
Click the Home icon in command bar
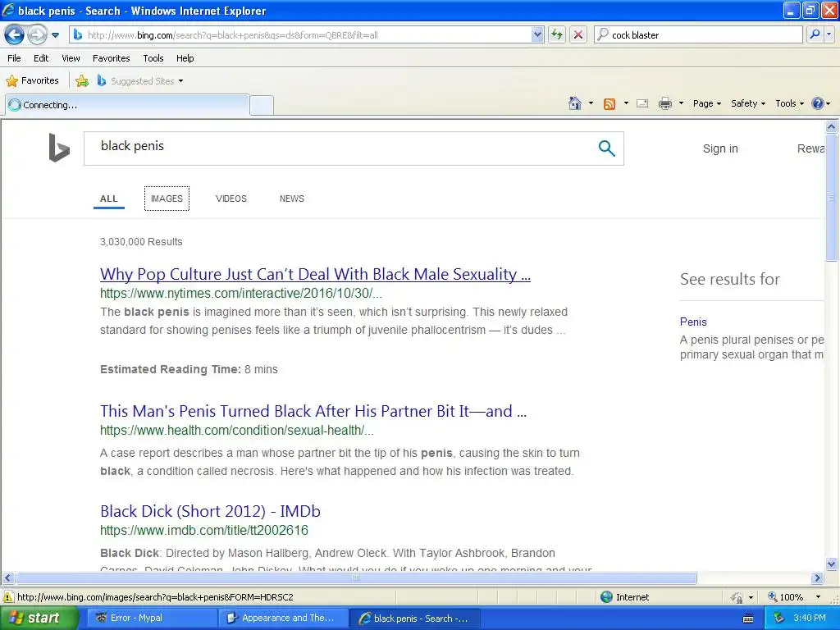575,103
